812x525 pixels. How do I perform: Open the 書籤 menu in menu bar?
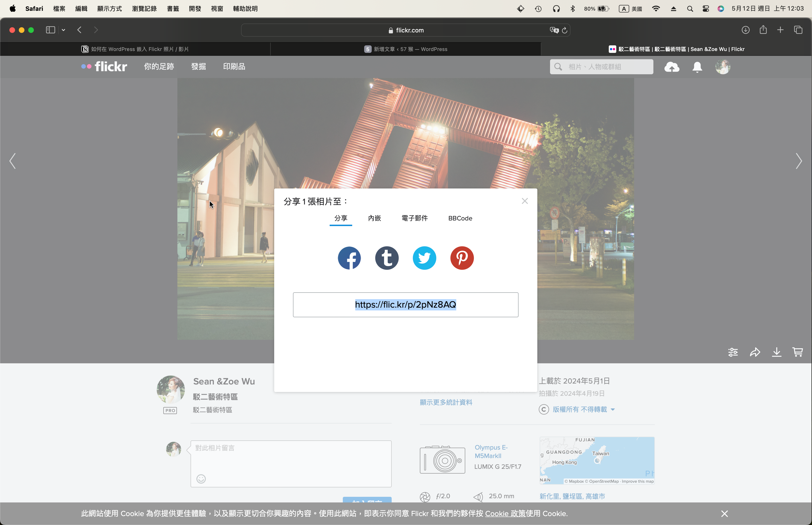pyautogui.click(x=173, y=8)
